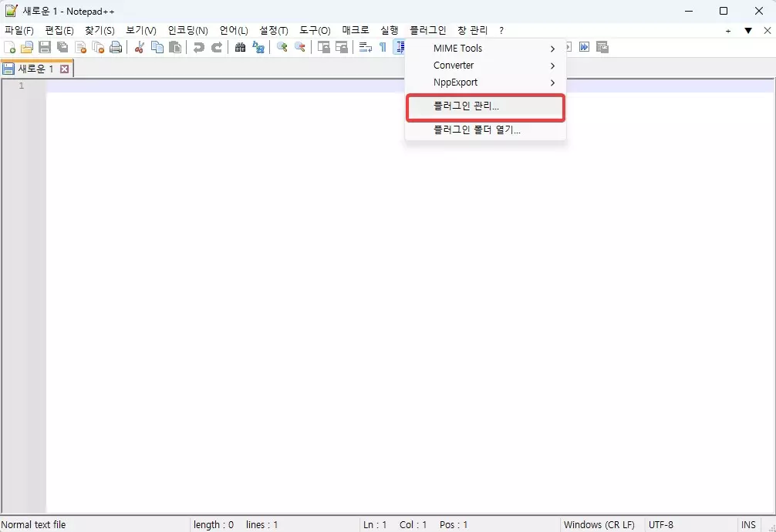
Task: Open the 보기(V) menu
Action: (x=141, y=31)
